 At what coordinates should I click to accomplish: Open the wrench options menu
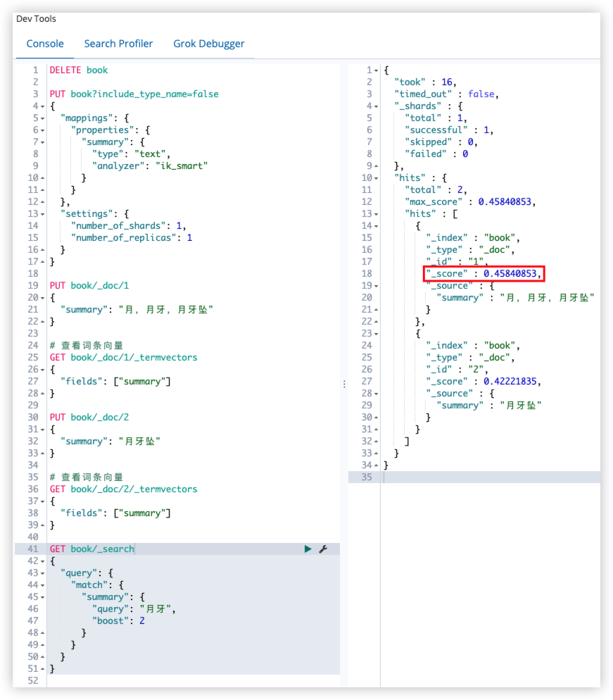[324, 549]
